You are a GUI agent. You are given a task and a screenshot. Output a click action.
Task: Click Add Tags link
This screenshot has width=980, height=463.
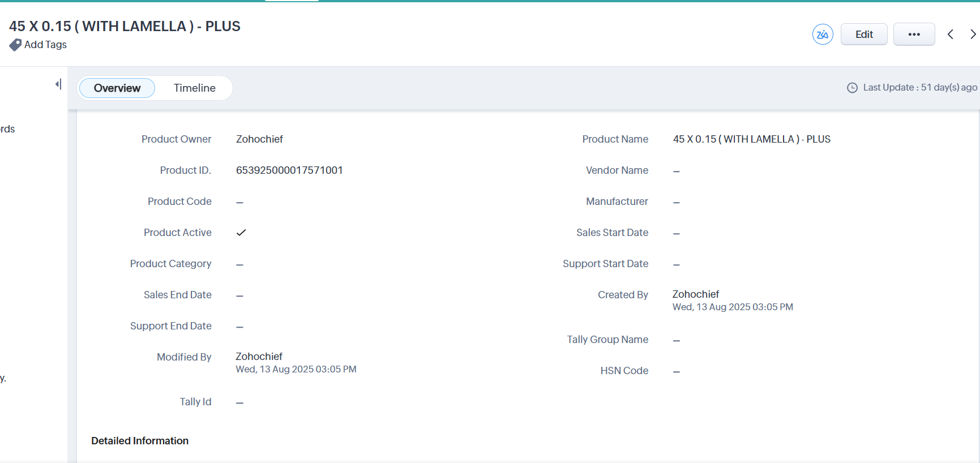45,45
